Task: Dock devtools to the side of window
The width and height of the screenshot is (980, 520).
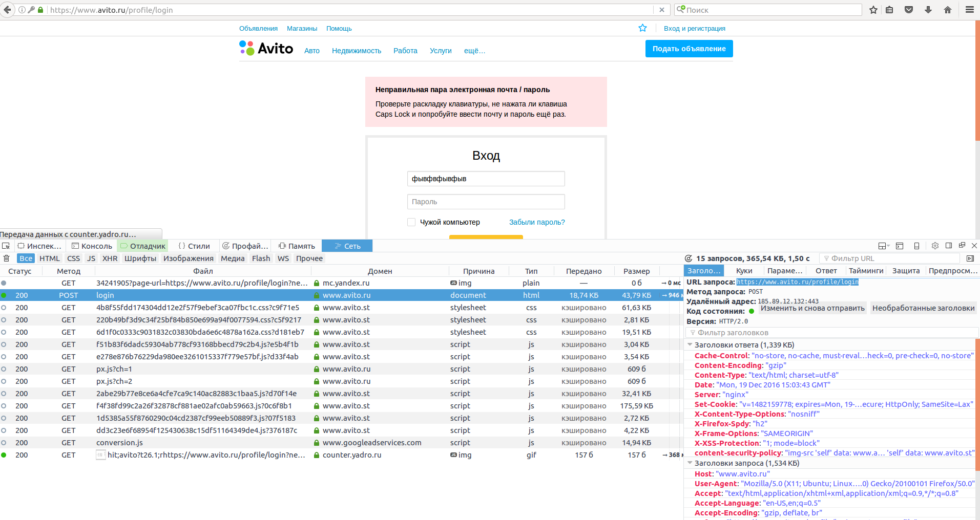Action: coord(949,246)
